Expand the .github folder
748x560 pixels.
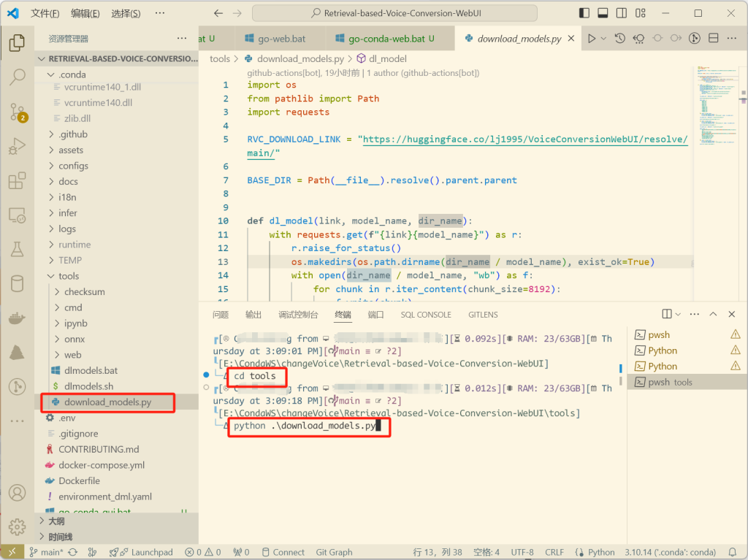tap(51, 134)
